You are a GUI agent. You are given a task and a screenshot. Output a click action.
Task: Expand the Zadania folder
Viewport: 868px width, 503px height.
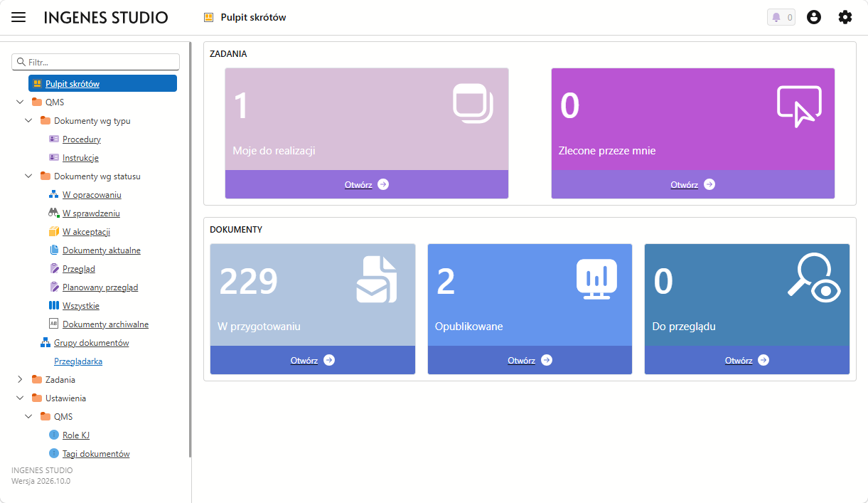[x=20, y=380]
